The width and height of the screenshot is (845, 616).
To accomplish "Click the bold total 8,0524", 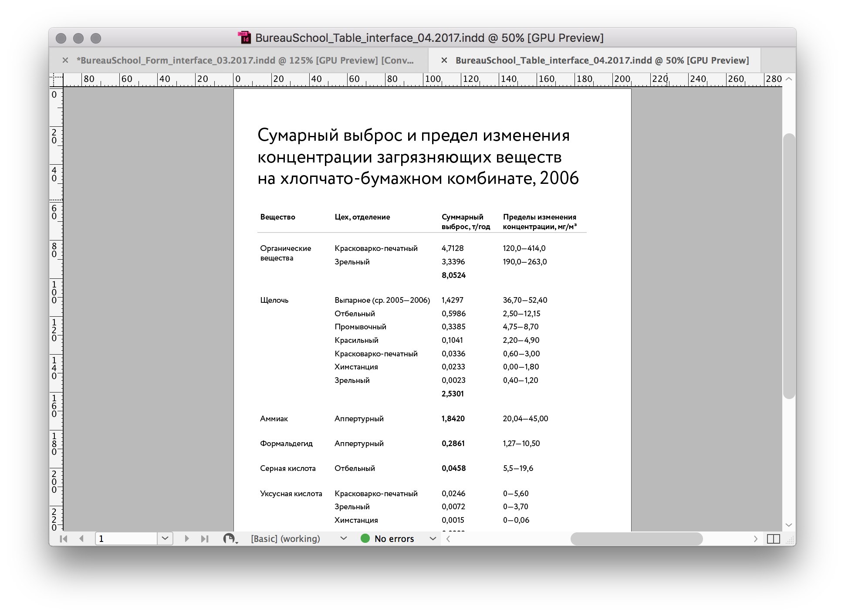I will (x=453, y=275).
